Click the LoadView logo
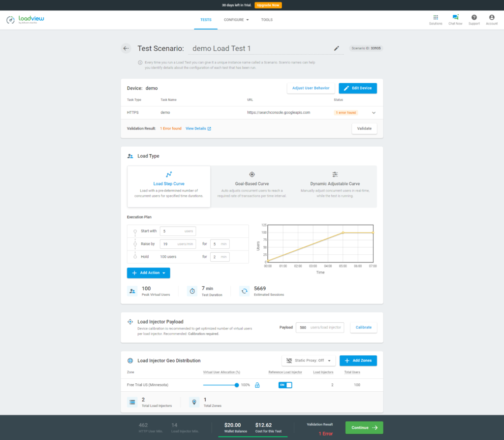 tap(25, 20)
